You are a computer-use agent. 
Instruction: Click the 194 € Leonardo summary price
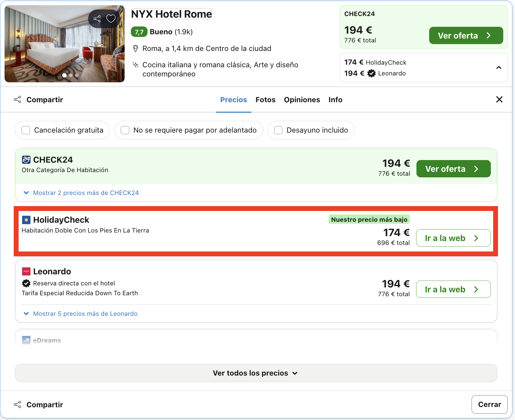[375, 73]
